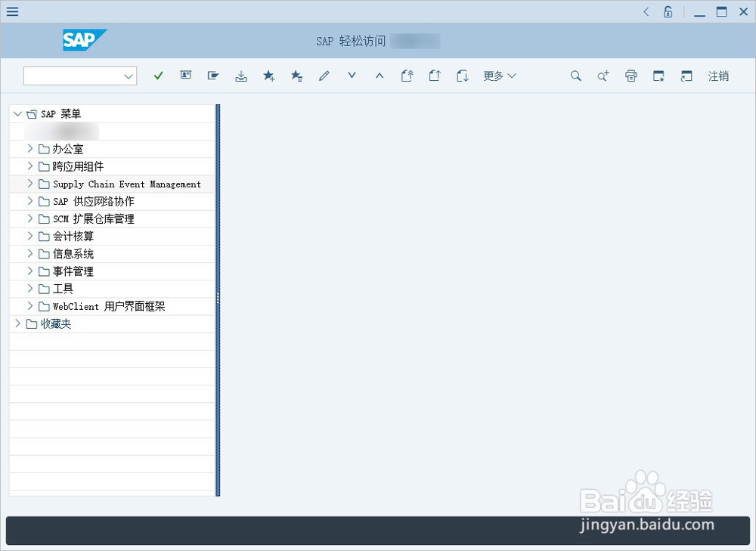This screenshot has width=756, height=551.
Task: Select the 收藏夹 tree item
Action: [56, 324]
